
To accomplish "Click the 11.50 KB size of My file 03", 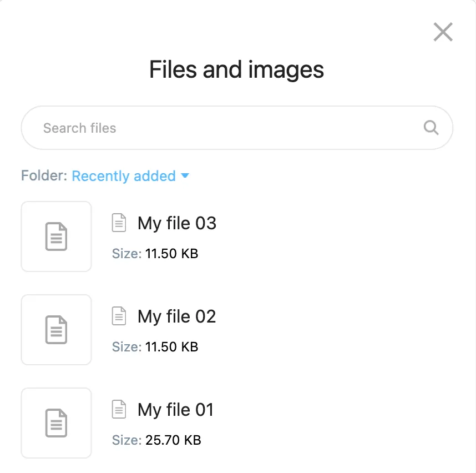I will tap(171, 254).
